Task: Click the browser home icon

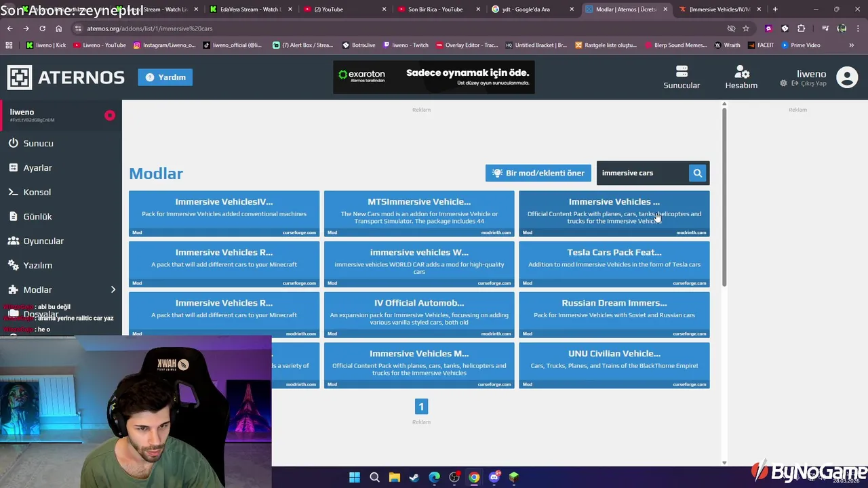Action: [x=58, y=28]
